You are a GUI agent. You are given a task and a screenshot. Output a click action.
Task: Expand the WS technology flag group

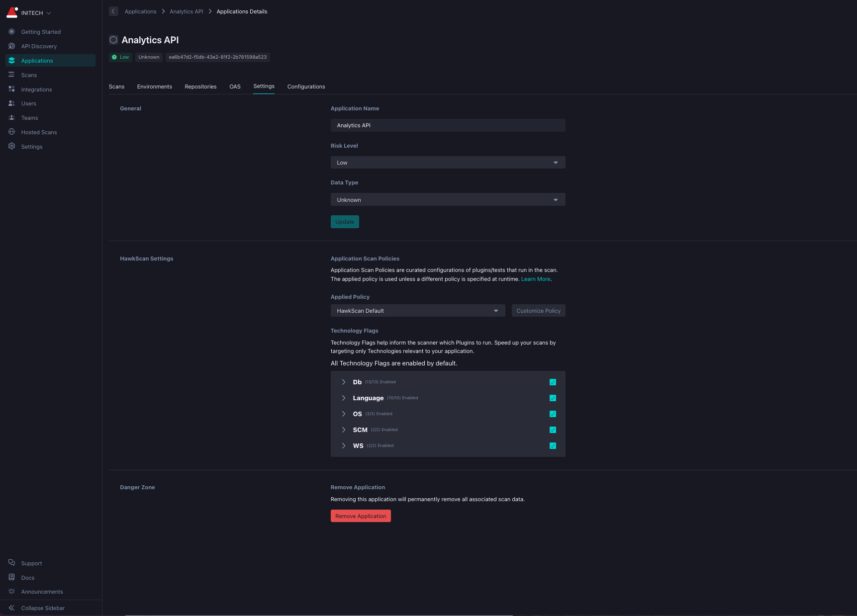point(343,445)
